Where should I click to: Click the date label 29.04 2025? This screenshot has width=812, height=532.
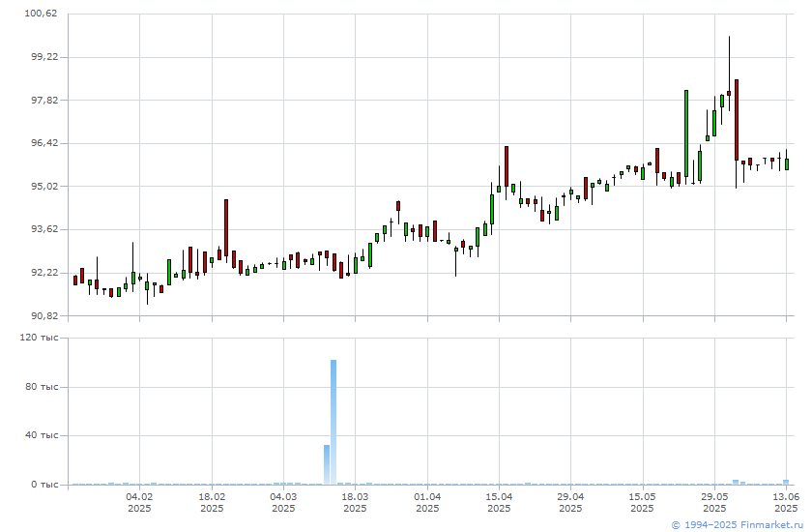(570, 502)
